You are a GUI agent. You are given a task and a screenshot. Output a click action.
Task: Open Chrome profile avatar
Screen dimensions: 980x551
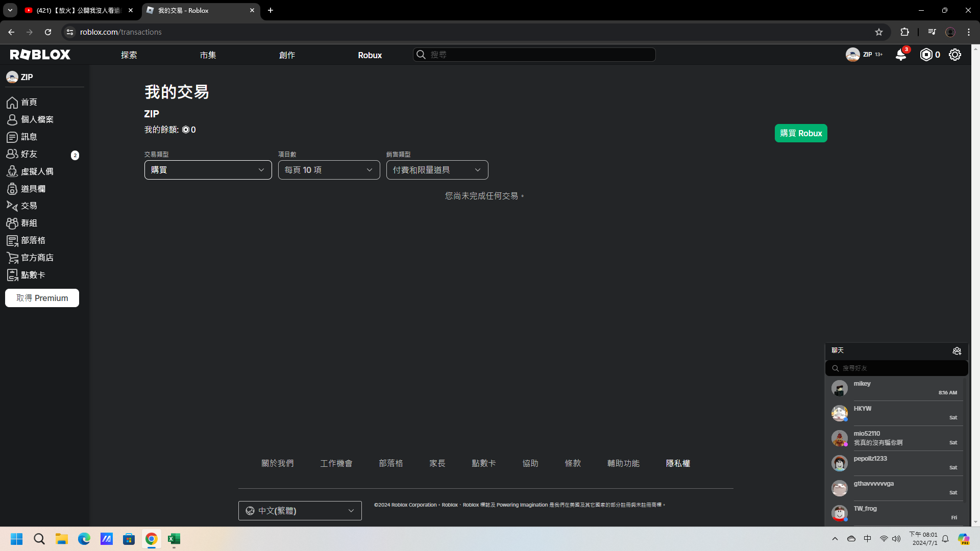(950, 32)
